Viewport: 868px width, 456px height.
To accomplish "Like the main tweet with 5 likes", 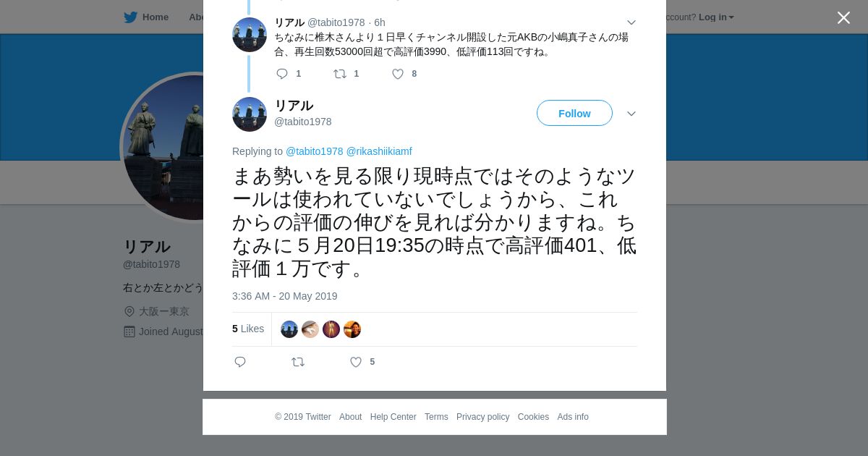I will (356, 362).
